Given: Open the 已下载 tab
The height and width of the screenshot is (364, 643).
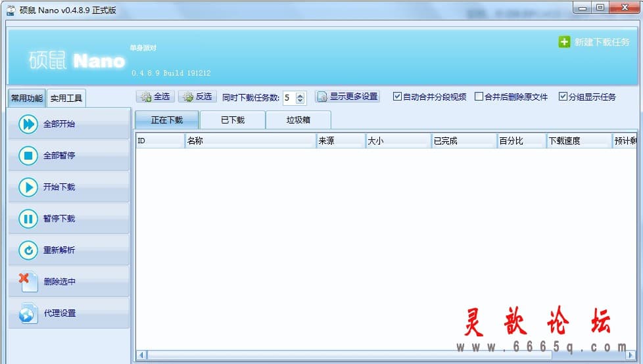Looking at the screenshot, I should pyautogui.click(x=233, y=120).
